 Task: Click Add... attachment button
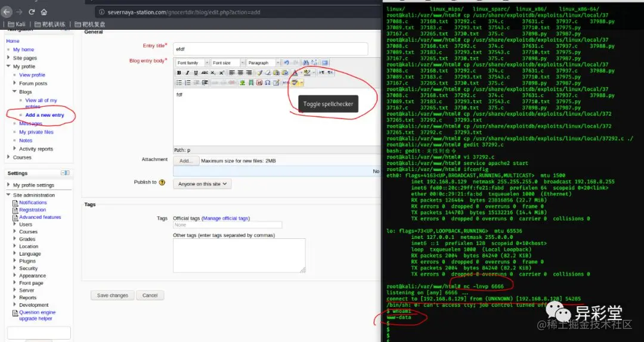[x=186, y=161]
